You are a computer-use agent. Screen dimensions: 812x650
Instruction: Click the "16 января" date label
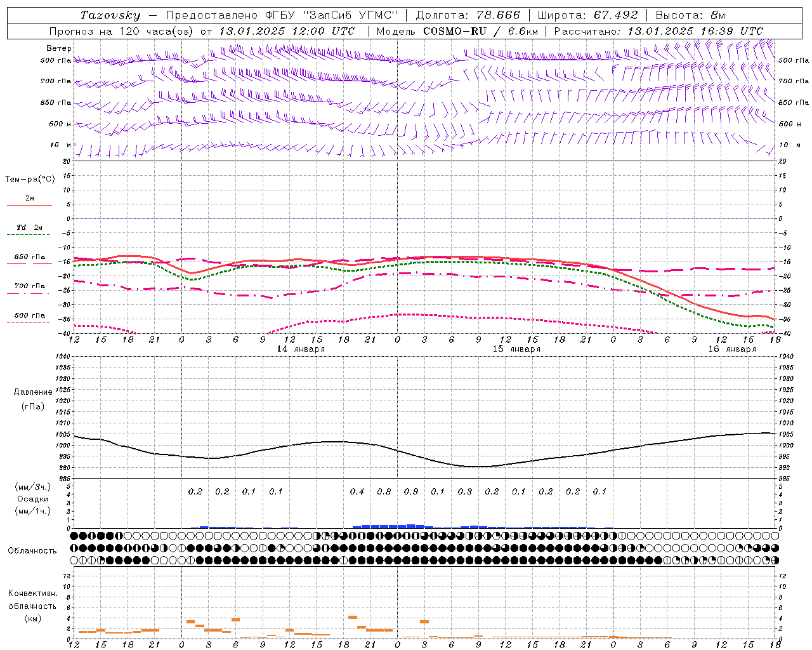pos(732,349)
